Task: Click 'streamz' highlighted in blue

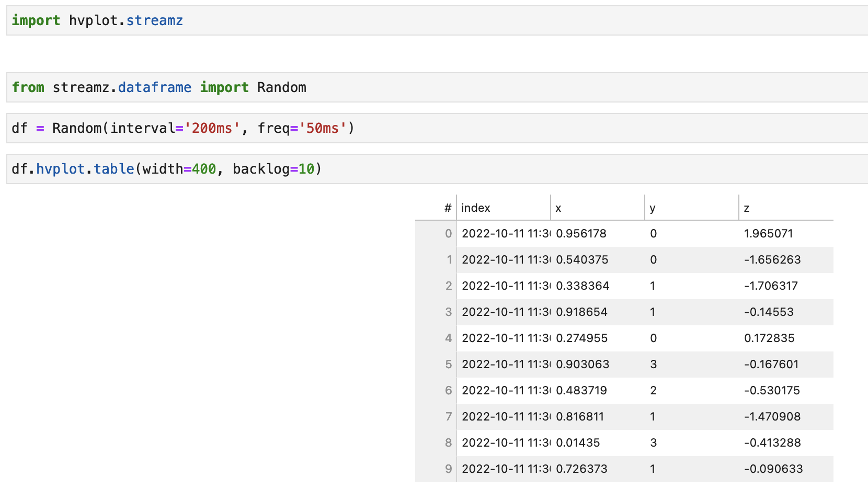Action: 155,20
